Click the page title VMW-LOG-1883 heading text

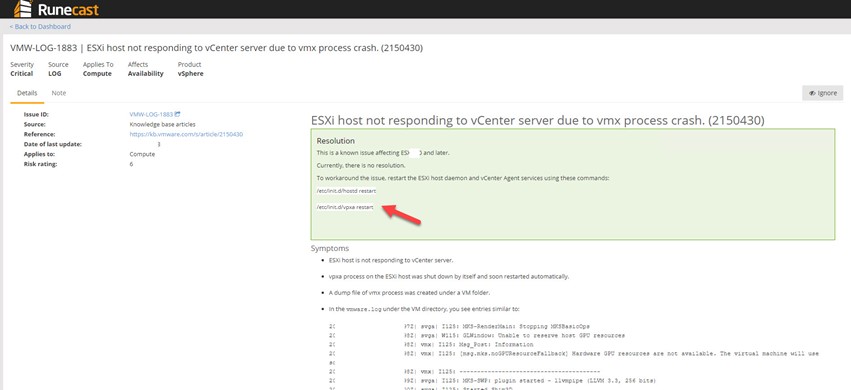pyautogui.click(x=217, y=48)
